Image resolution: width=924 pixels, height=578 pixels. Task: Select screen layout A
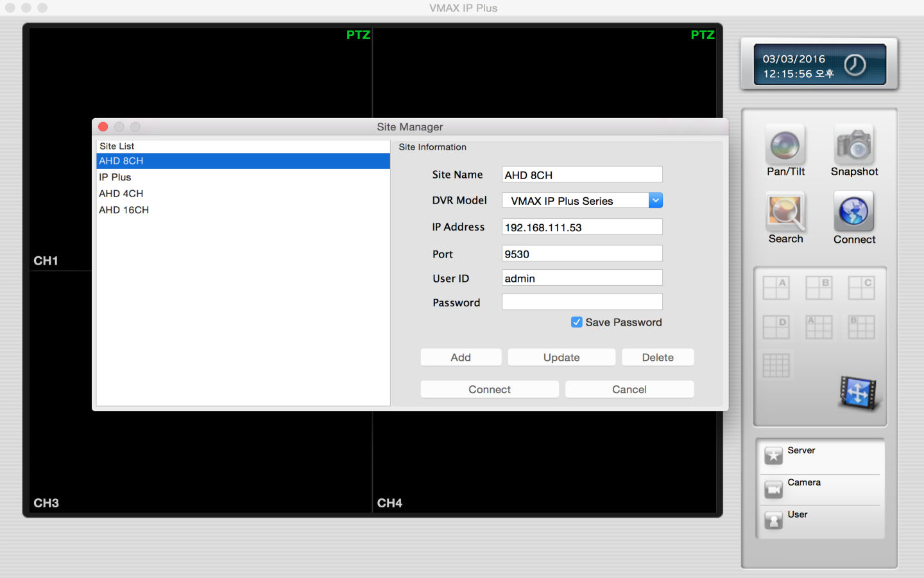(x=776, y=288)
